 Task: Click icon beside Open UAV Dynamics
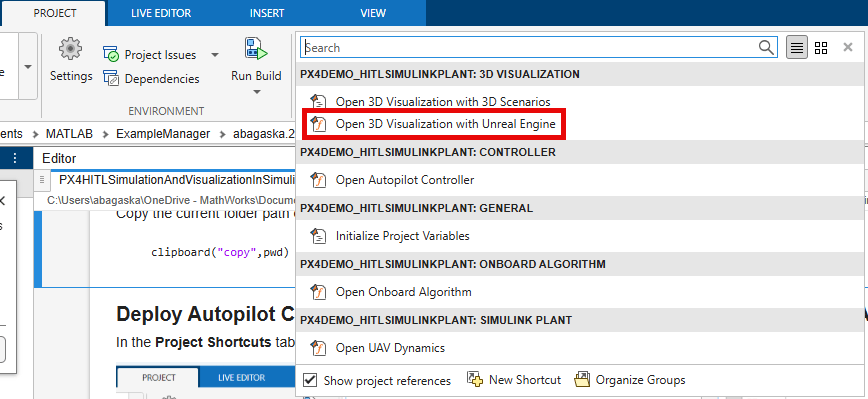click(318, 348)
